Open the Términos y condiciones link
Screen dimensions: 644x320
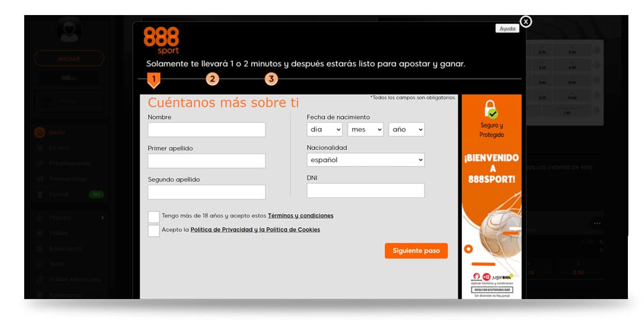pos(301,216)
